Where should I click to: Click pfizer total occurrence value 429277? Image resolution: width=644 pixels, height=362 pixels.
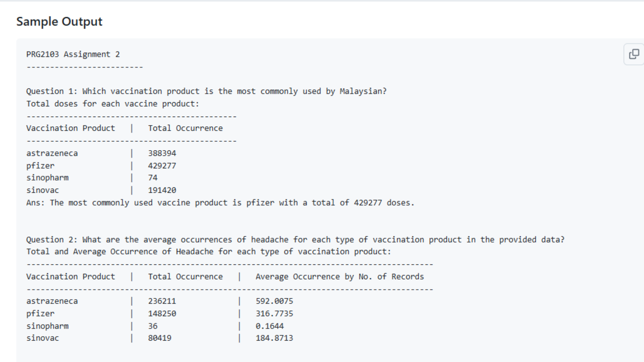(x=162, y=166)
